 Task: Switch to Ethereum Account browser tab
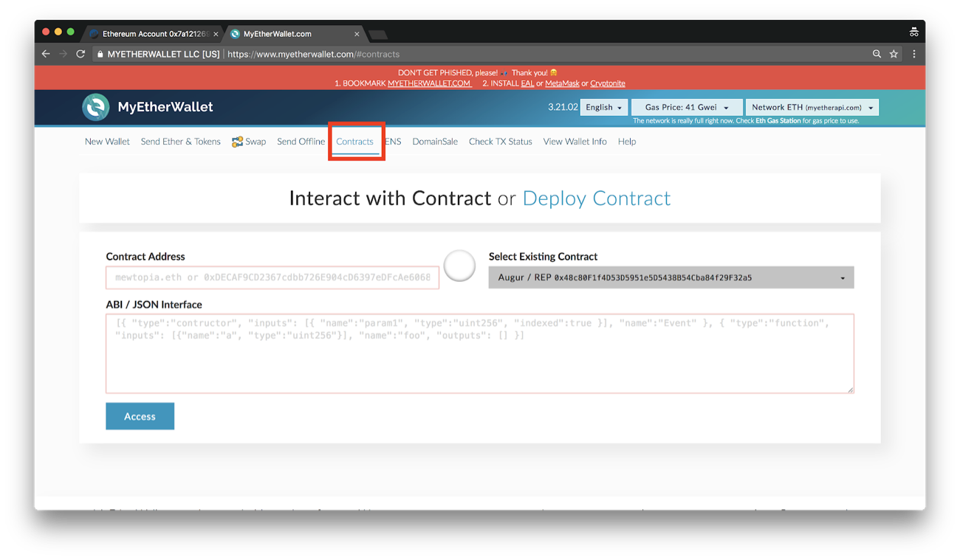pos(151,34)
